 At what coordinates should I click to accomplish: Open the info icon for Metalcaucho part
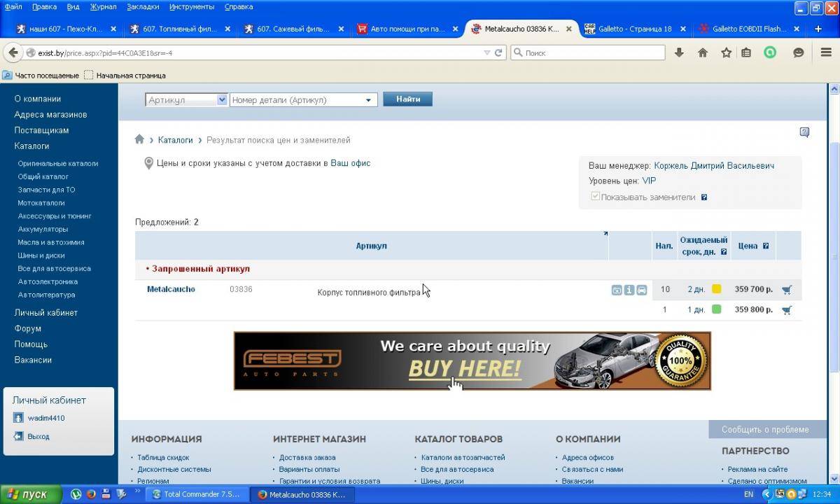click(629, 290)
